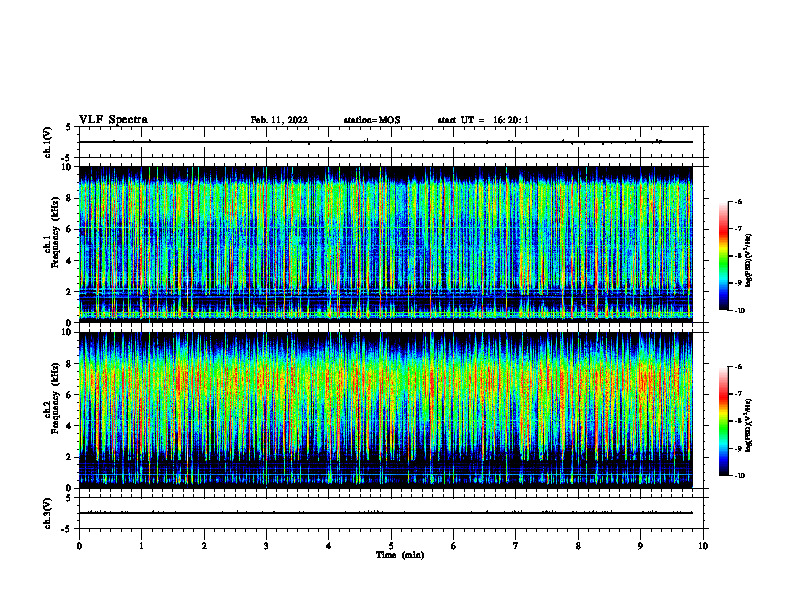Screen dimensions: 792x612
Task: Click the '-6' label on ch.1 colorbar
Action: pos(738,202)
